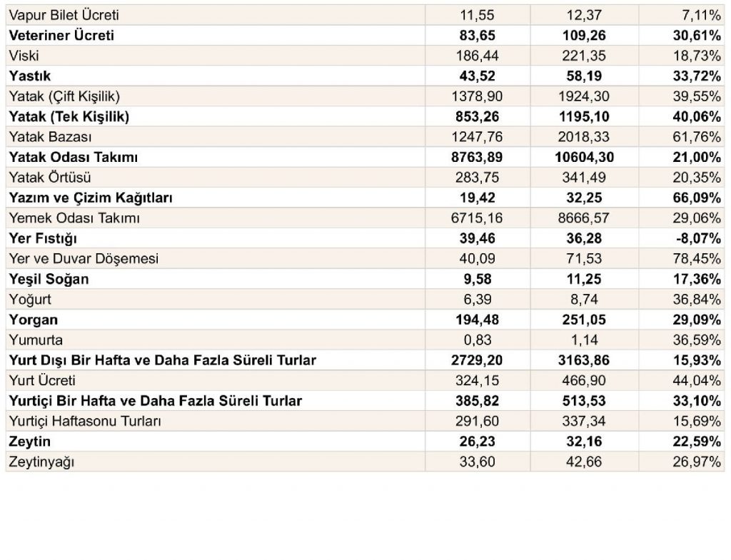Select Yatak (Çift Kişilik) row label
Screen dimensions: 731x560
tap(64, 96)
